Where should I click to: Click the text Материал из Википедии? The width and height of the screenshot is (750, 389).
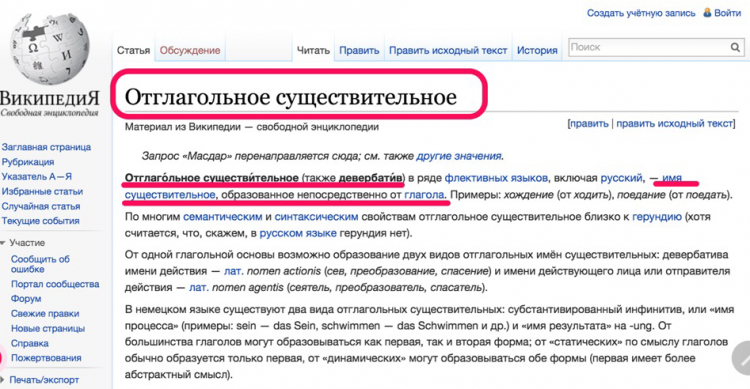[182, 127]
